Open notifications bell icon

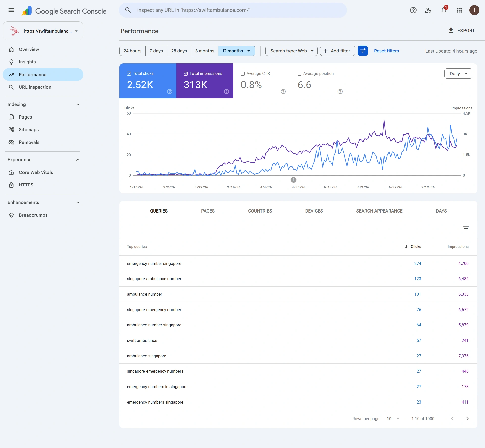(x=444, y=10)
